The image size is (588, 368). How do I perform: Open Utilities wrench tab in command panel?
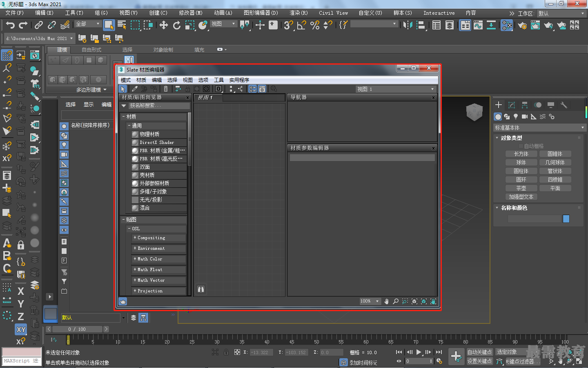point(564,105)
